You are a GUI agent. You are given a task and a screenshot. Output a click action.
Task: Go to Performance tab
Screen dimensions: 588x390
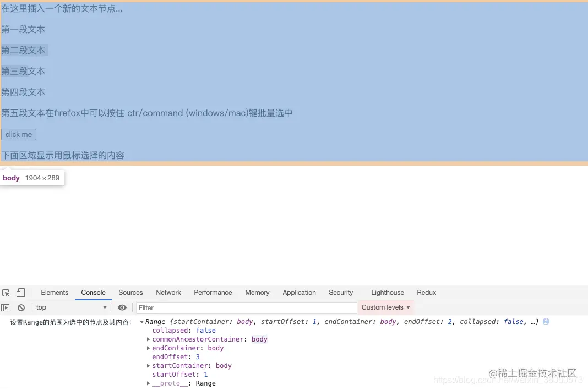point(213,293)
